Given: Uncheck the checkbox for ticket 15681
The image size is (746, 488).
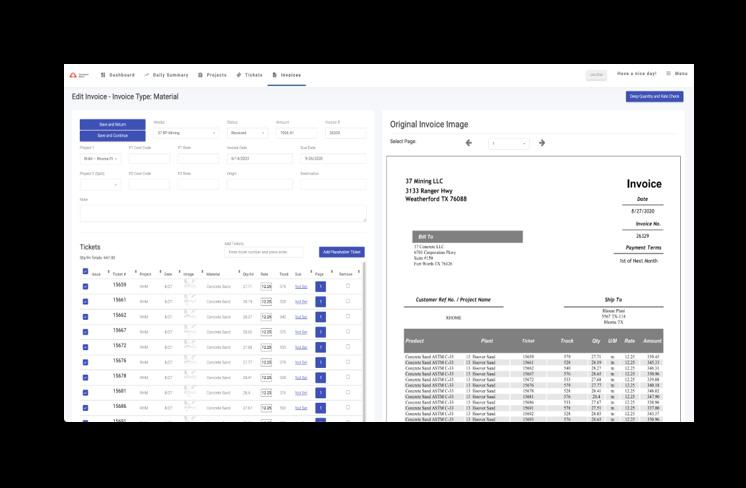Looking at the screenshot, I should (x=85, y=393).
